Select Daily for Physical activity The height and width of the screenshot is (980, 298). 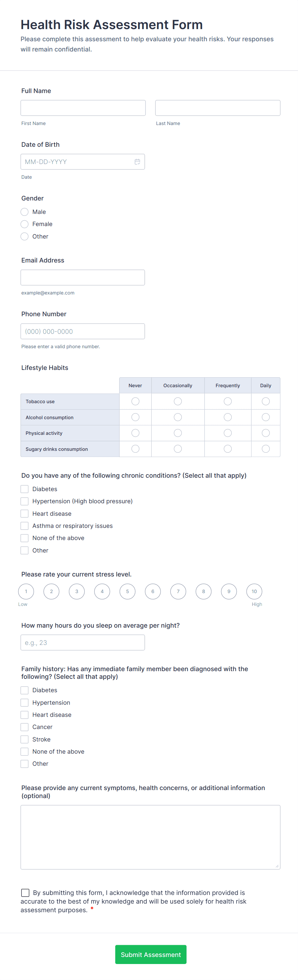click(266, 433)
